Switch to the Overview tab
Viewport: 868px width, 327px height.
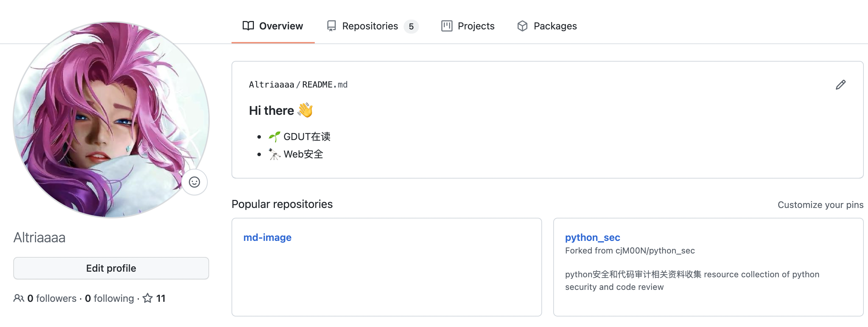click(273, 26)
